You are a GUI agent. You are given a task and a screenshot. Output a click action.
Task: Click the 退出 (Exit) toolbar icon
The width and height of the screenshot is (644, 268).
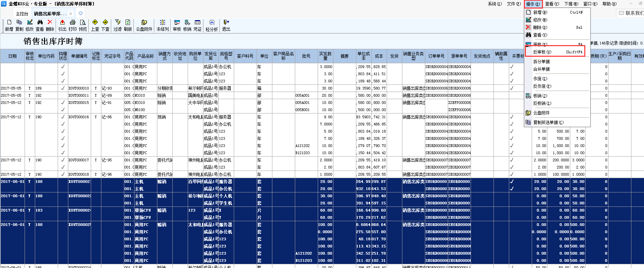226,25
